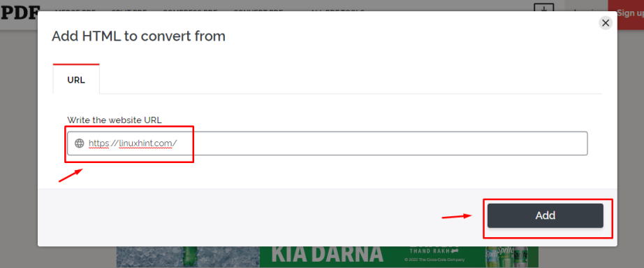Screen dimensions: 644x268
Task: Click the linuxhint.com text in URL field
Action: [x=147, y=143]
